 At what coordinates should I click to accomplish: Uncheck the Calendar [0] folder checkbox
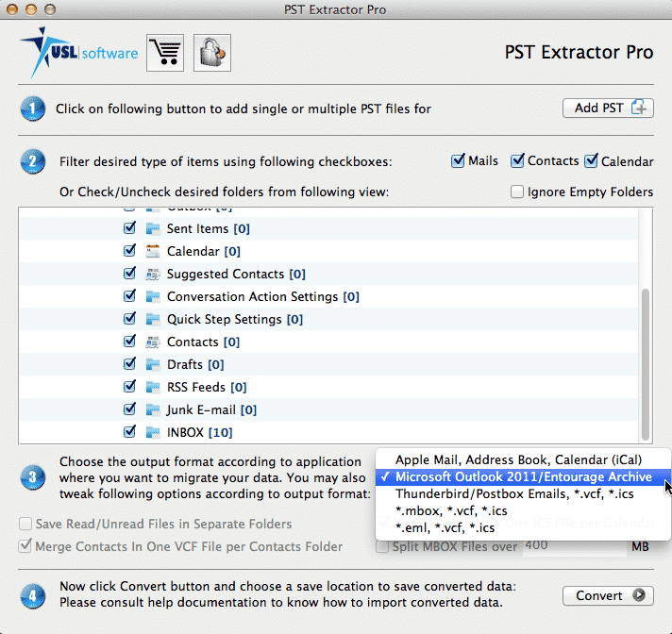coord(129,251)
